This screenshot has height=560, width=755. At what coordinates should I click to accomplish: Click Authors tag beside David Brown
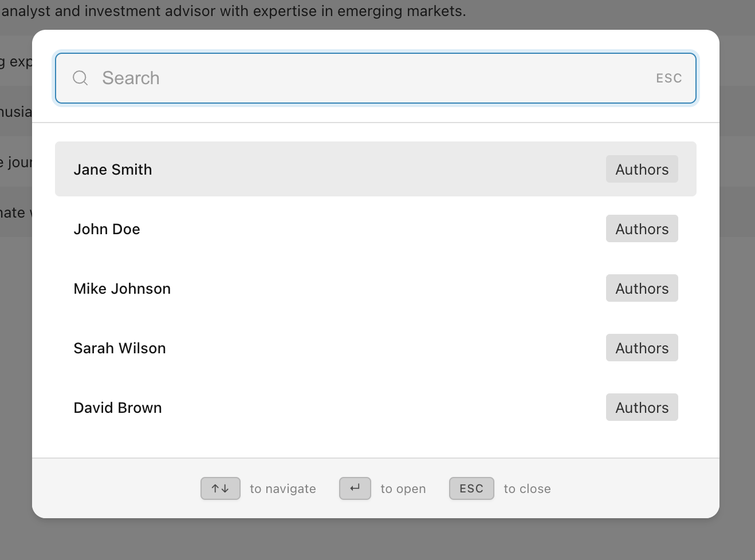[642, 408]
